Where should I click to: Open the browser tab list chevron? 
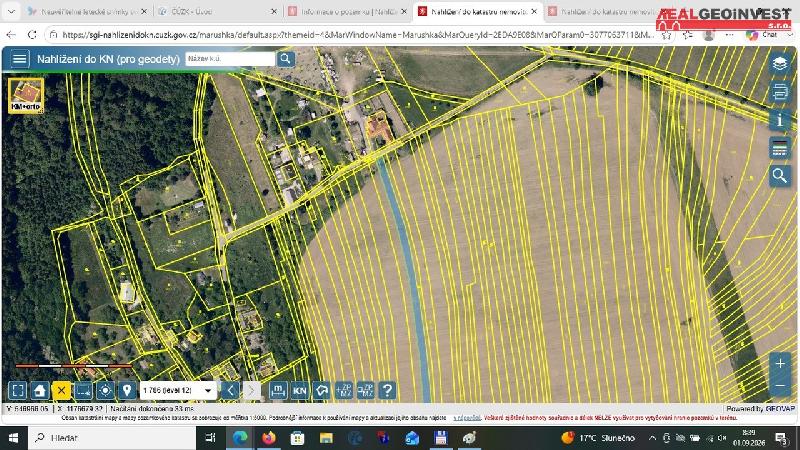11,11
